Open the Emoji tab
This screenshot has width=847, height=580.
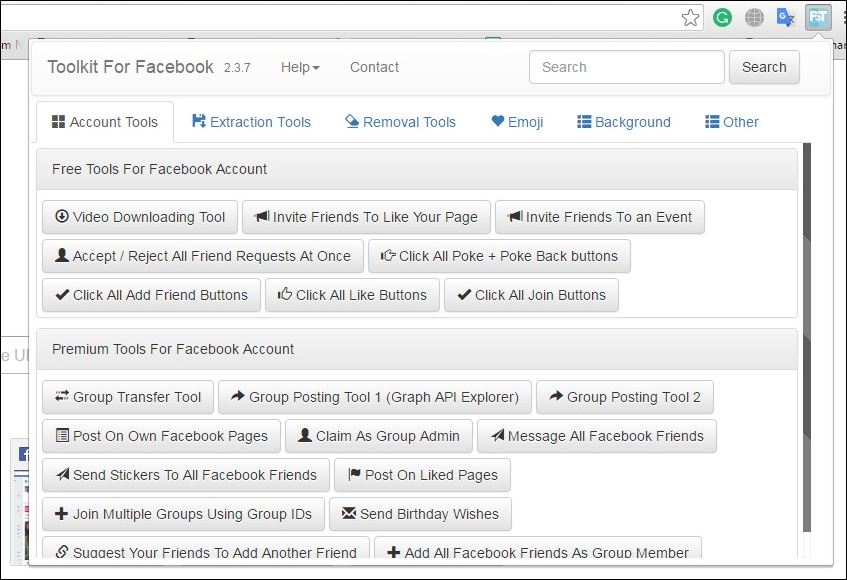517,122
